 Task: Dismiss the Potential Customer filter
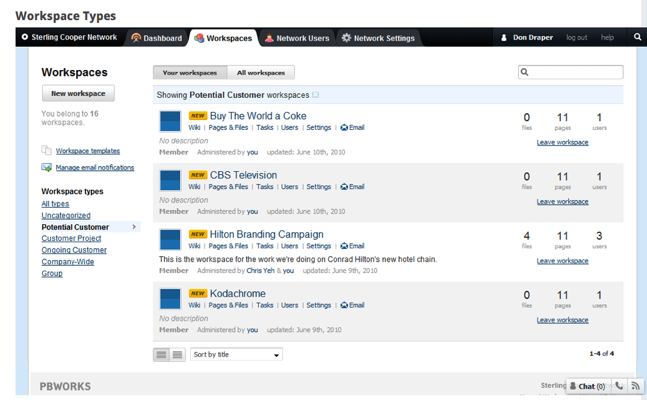click(315, 95)
